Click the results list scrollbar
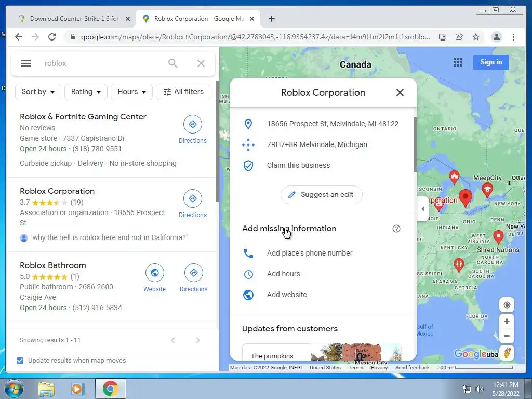The image size is (532, 399). point(218,141)
